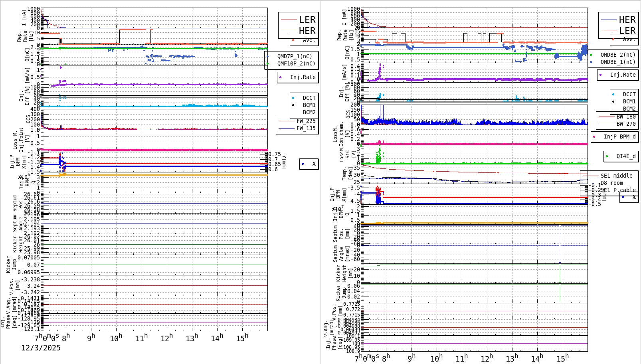The width and height of the screenshot is (641, 364).
Task: Select the Ave. orange marker in right legend
Action: pos(613,40)
